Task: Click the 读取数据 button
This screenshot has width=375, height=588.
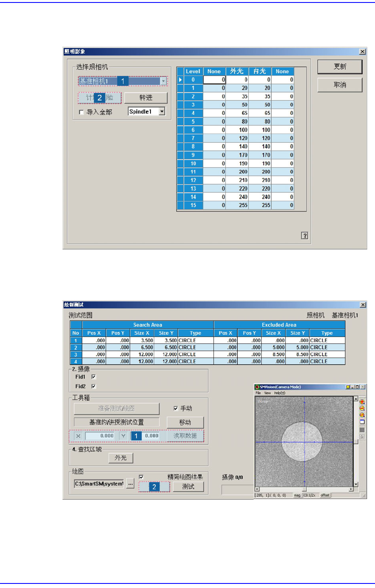Action: click(185, 436)
